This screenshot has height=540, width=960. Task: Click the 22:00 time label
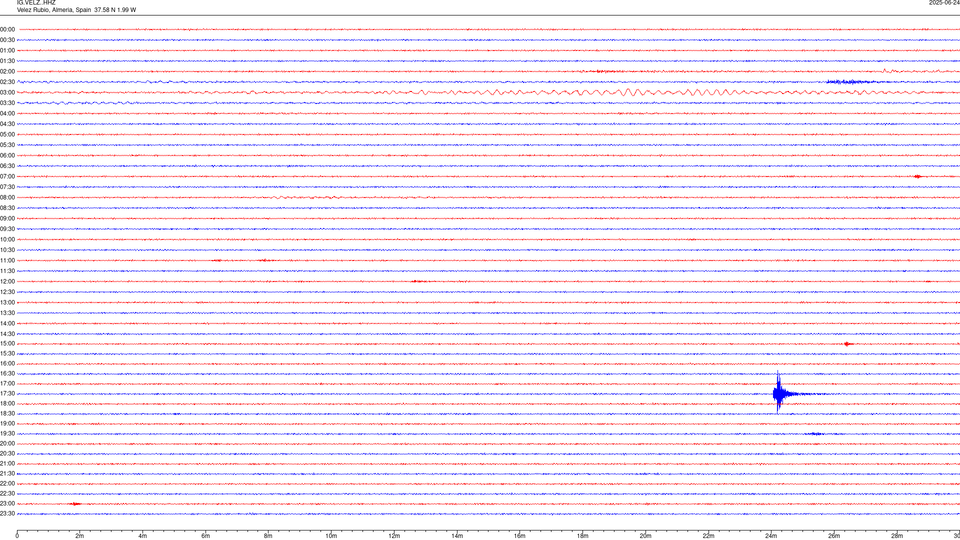[7, 483]
